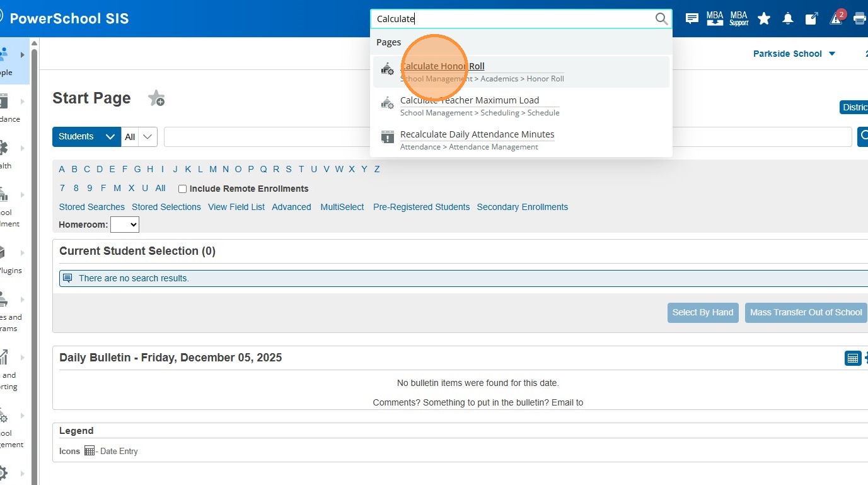Click the District button
Viewport: 868px width, 485px height.
pos(854,107)
